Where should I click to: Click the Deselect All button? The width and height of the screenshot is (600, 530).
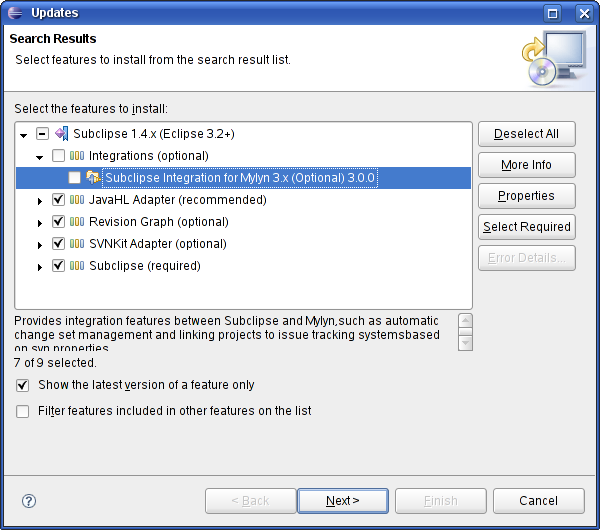(x=527, y=134)
